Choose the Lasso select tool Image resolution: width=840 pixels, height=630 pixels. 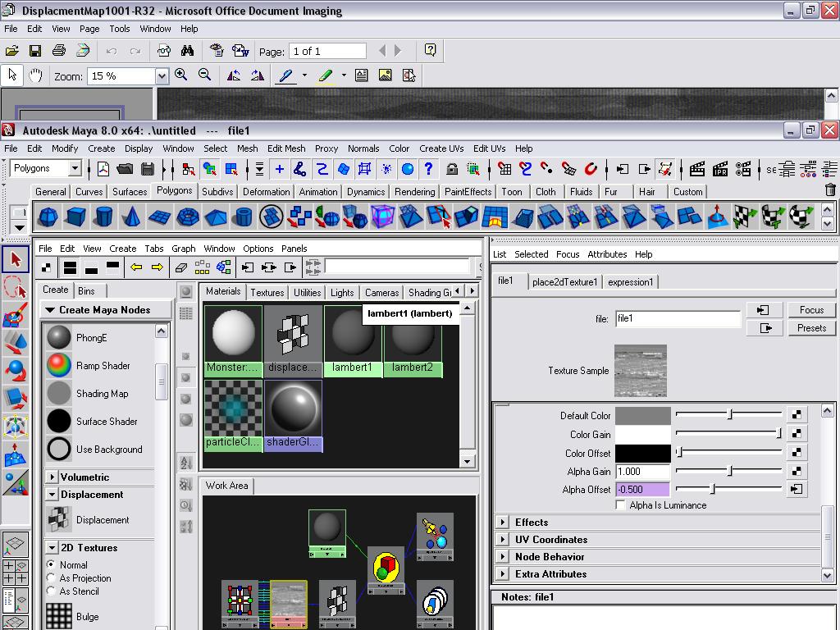[x=16, y=287]
